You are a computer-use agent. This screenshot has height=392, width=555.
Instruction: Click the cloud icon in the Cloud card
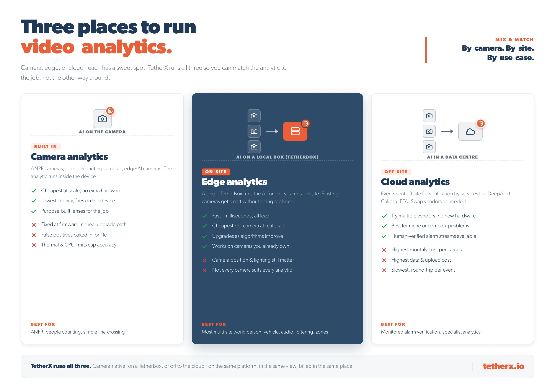click(x=470, y=131)
